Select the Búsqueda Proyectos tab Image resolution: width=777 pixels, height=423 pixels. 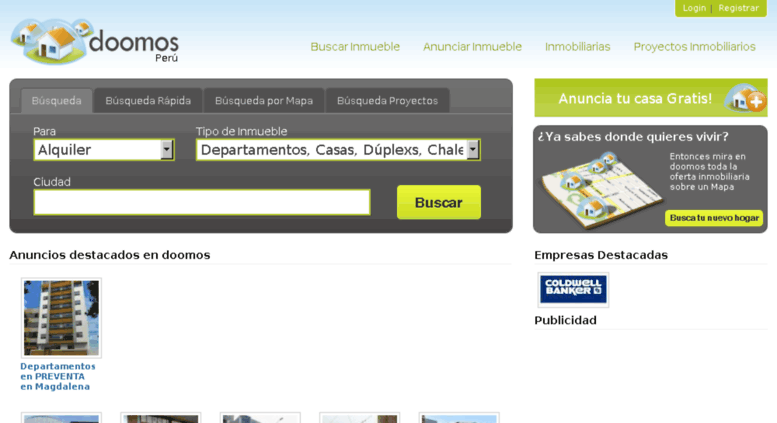point(388,101)
